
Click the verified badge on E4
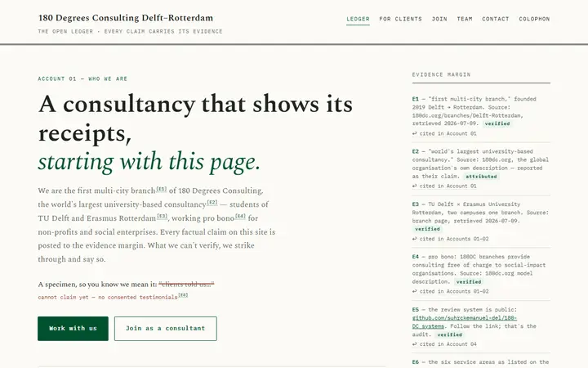(469, 281)
